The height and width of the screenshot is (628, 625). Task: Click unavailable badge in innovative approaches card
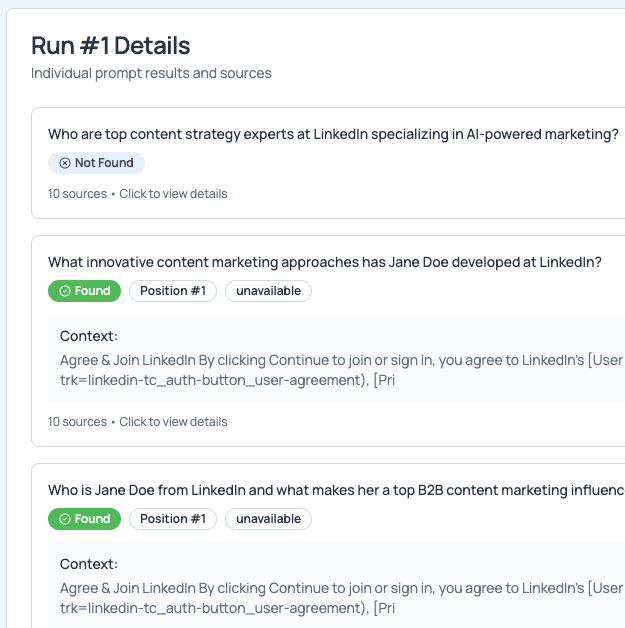(x=268, y=291)
